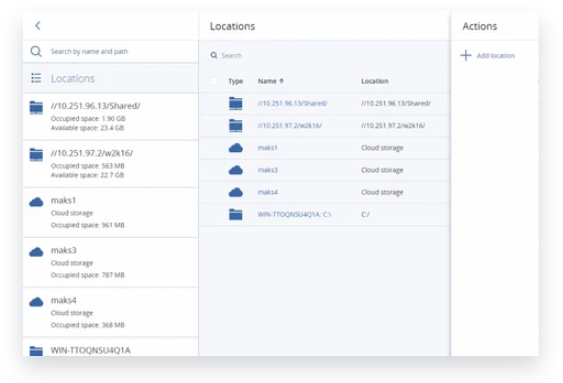Image resolution: width=563 pixels, height=383 pixels.
Task: Click the cloud icon for maks3 in sidebar
Action: 36,252
